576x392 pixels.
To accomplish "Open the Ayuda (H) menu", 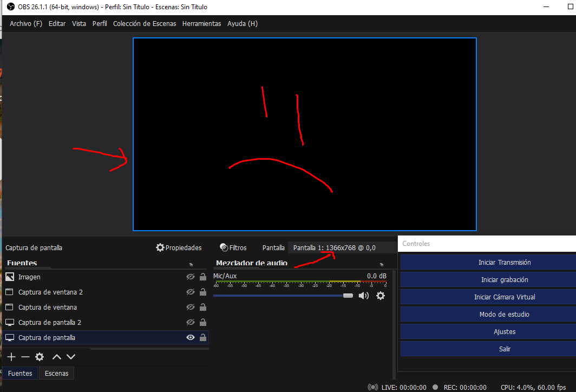I will (243, 23).
